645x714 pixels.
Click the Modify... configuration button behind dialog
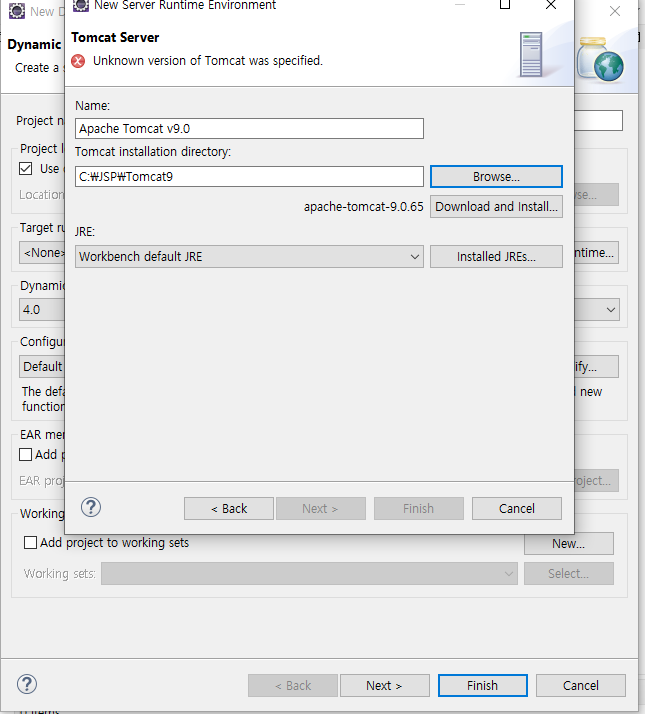tap(596, 367)
